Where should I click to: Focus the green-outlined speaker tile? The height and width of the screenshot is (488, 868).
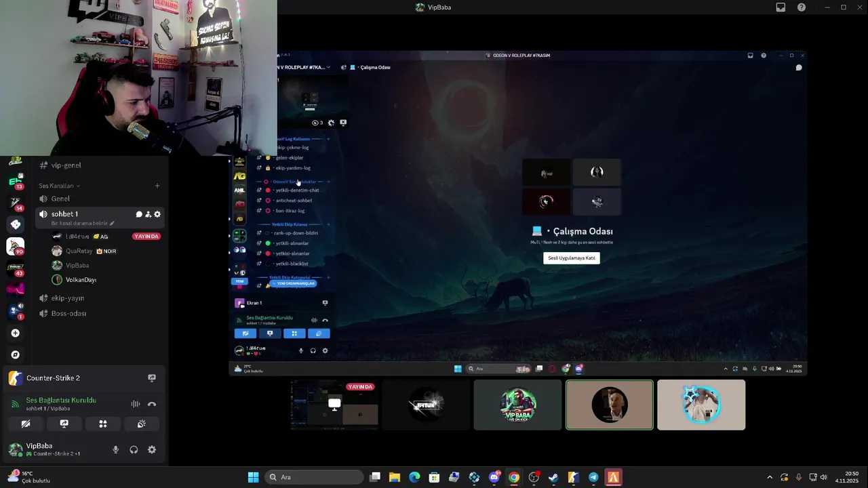(x=610, y=405)
